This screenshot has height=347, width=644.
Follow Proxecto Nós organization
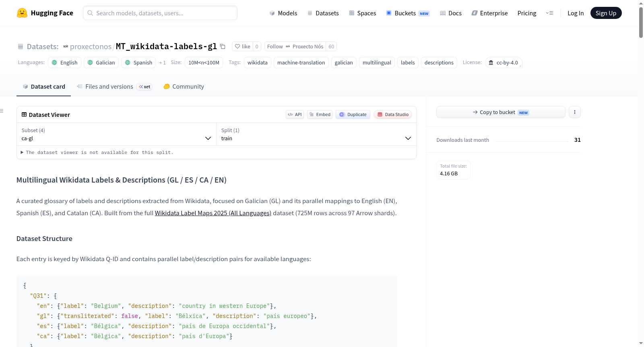point(295,46)
